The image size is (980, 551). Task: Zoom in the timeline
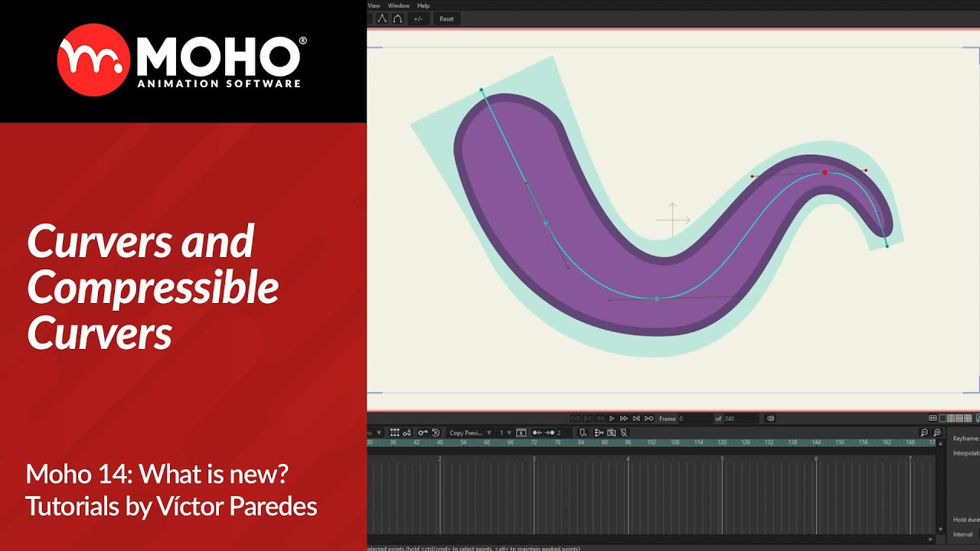[x=937, y=433]
